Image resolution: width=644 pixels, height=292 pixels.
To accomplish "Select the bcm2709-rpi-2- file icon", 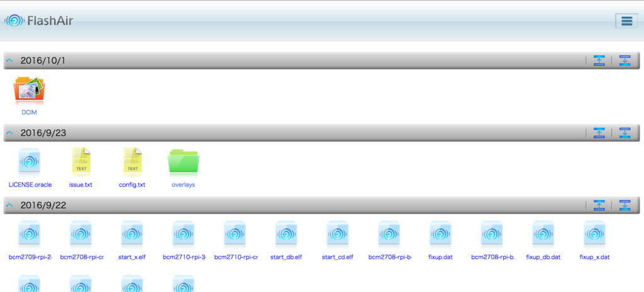I will click(29, 234).
